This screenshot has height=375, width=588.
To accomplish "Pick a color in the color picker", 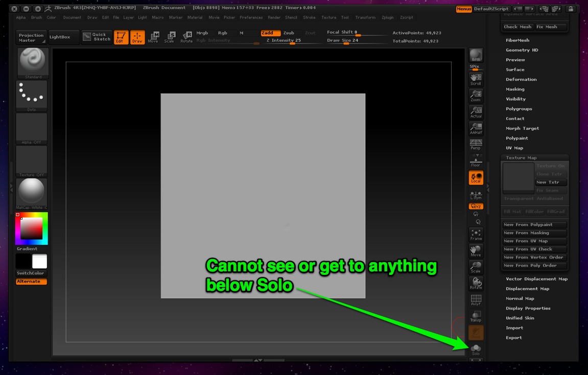I will (32, 228).
